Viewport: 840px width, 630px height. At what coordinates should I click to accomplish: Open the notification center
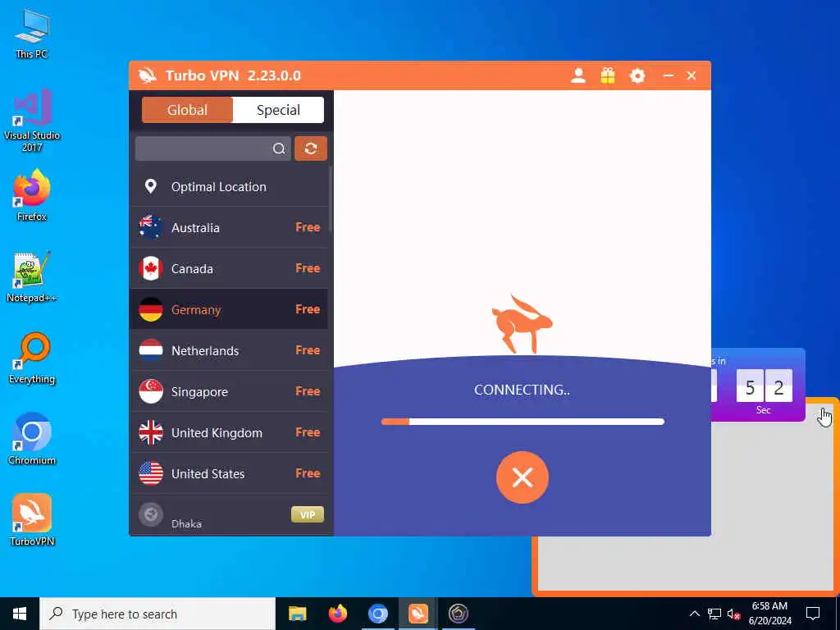click(x=813, y=614)
